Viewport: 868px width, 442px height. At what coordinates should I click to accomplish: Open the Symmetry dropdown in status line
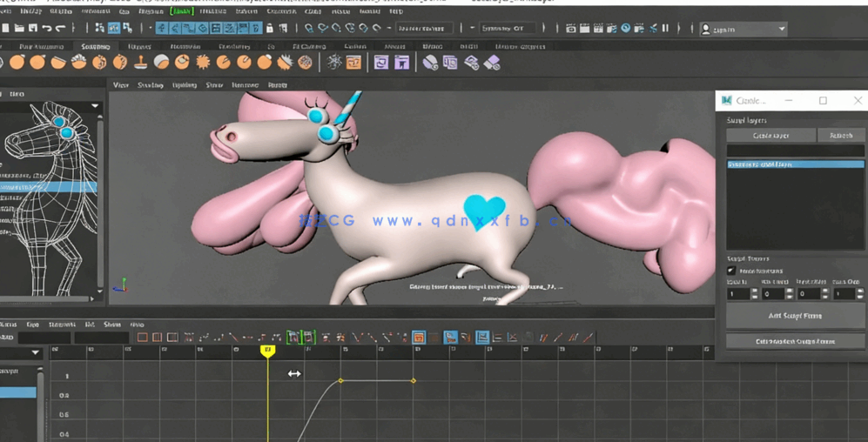coord(509,29)
